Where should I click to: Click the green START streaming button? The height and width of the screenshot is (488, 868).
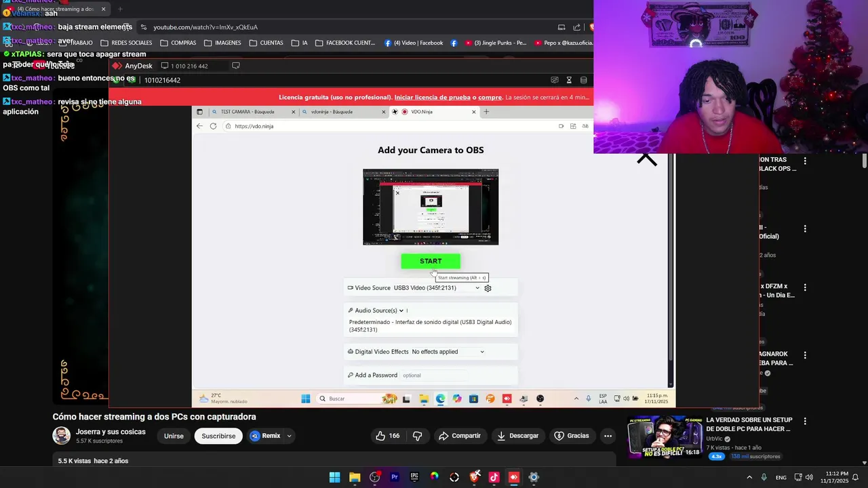(x=430, y=261)
